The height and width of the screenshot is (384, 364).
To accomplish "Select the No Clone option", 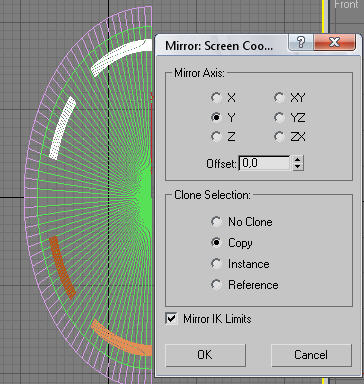I will pyautogui.click(x=216, y=222).
